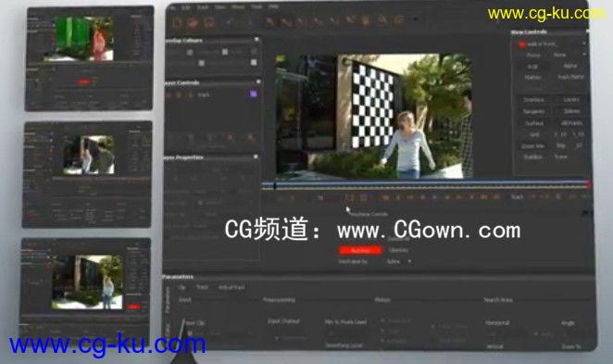Click the Stabilize button

point(532,157)
